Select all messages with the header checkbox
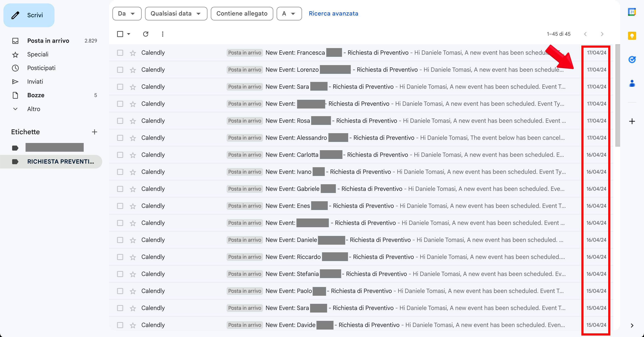The image size is (644, 337). coord(120,34)
